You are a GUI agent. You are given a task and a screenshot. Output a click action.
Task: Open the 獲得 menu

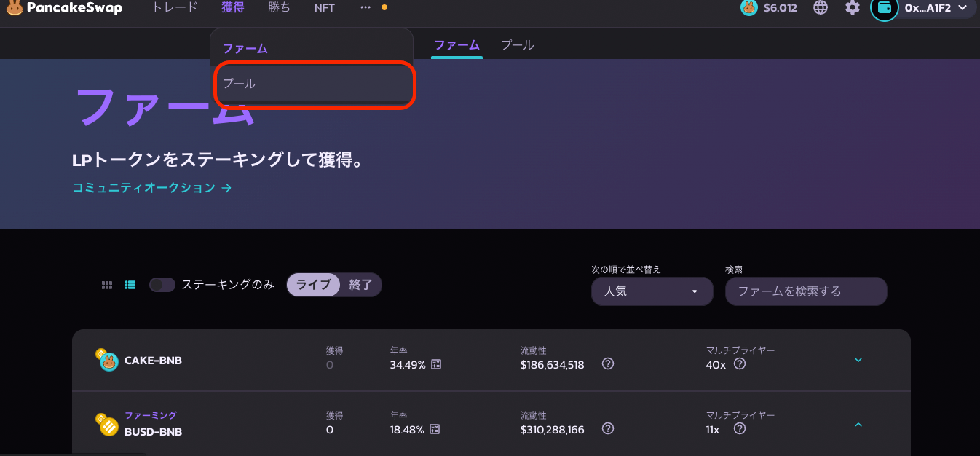pyautogui.click(x=233, y=7)
